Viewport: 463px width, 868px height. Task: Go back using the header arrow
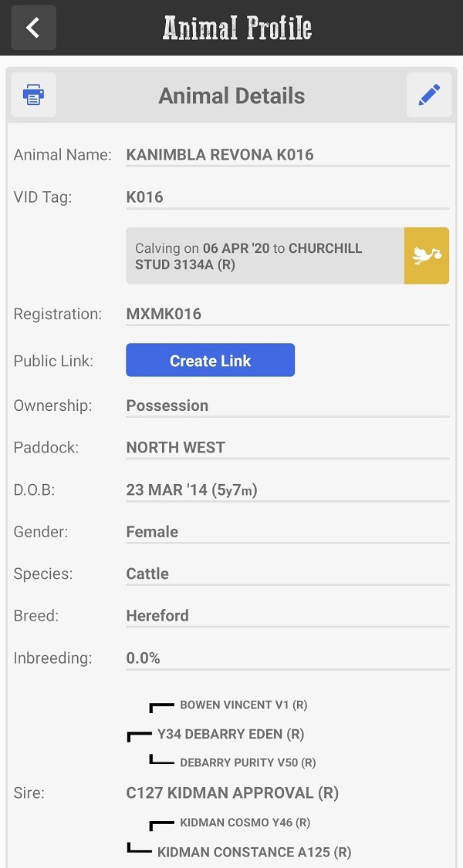34,28
